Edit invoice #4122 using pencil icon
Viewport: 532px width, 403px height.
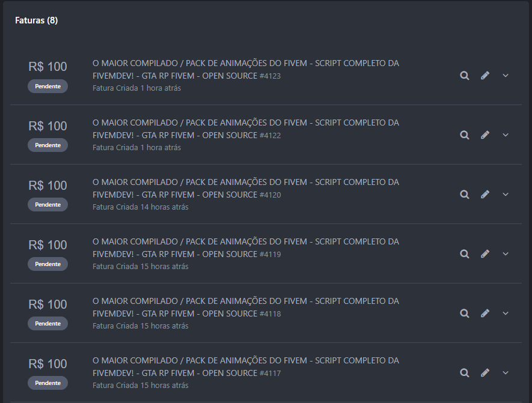[x=485, y=135]
